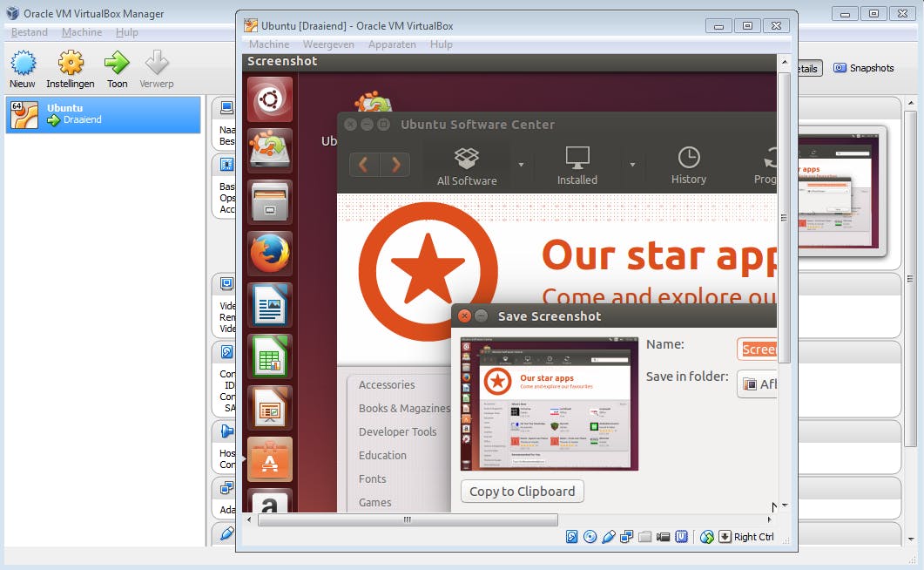Select the Fonts category
This screenshot has height=570, width=924.
point(373,478)
